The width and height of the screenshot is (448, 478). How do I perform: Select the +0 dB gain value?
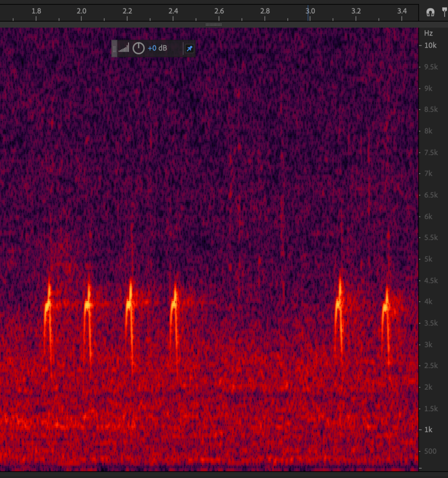click(x=157, y=48)
